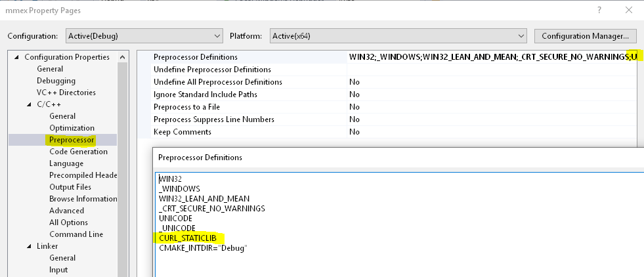Image resolution: width=644 pixels, height=277 pixels.
Task: Select Browse Information page
Action: pyautogui.click(x=83, y=199)
